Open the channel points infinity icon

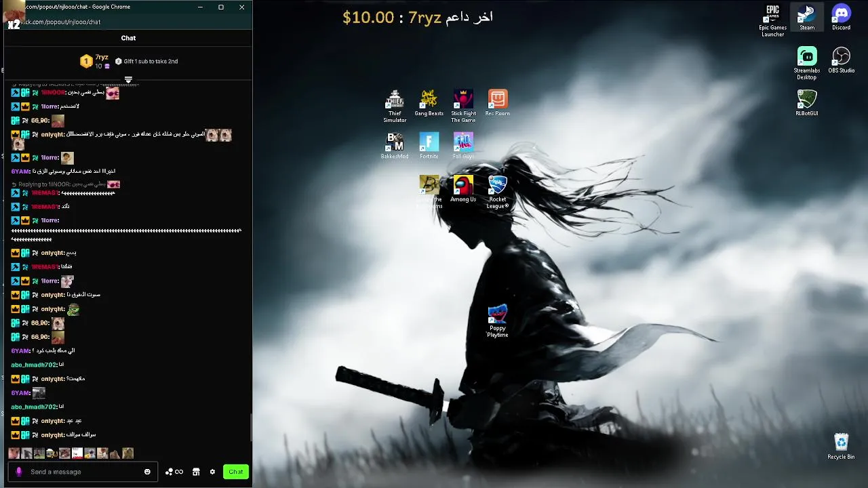(x=174, y=472)
